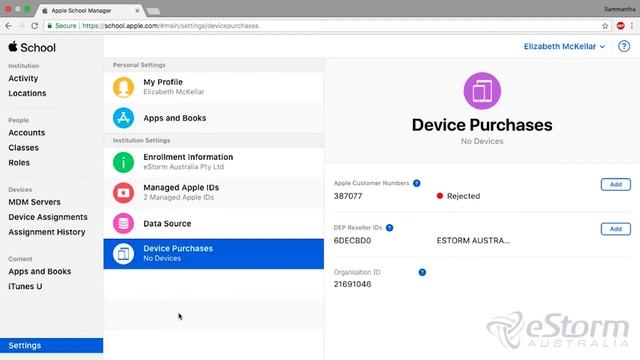Add an Apple Customer Number
The image size is (640, 360).
pos(616,184)
